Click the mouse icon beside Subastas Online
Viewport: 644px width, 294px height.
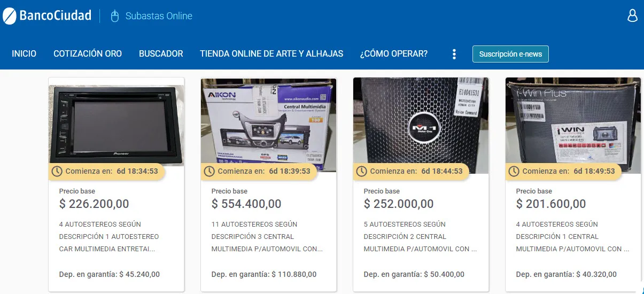[114, 16]
